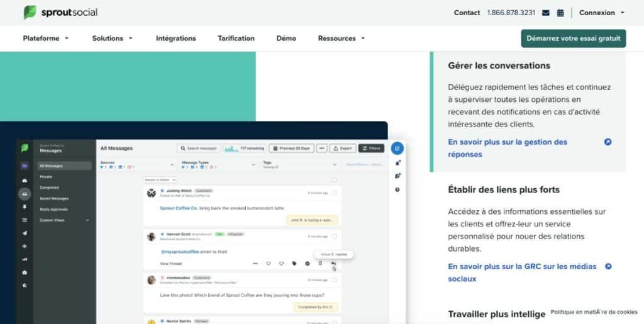Open the Solutions dropdown menu
The image size is (644, 324).
[112, 38]
